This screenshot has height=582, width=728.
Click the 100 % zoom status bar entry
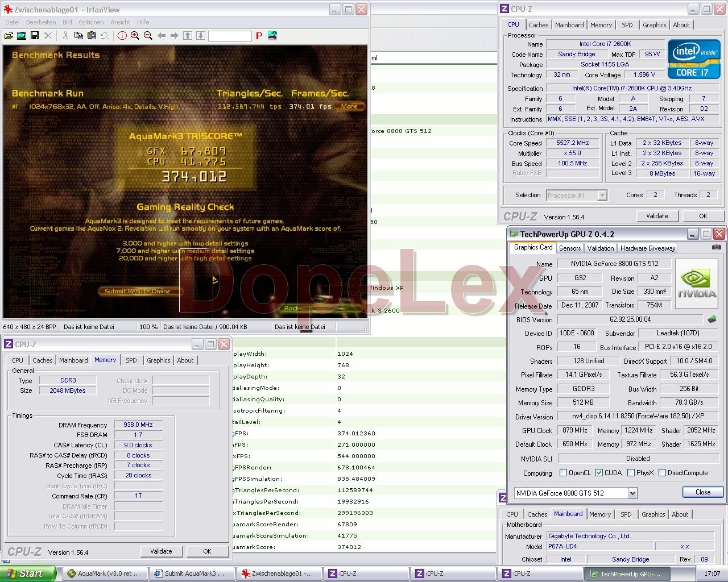coord(149,327)
